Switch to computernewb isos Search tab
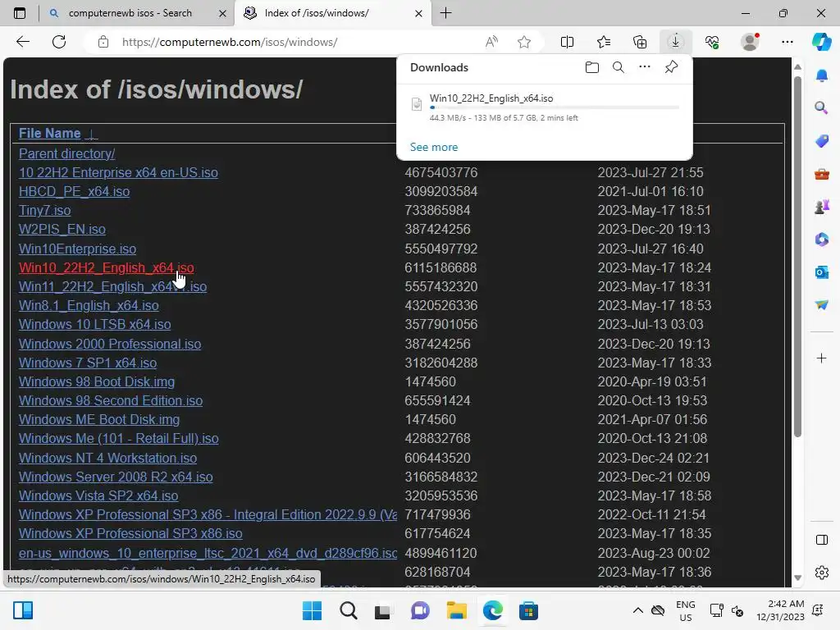This screenshot has width=840, height=630. [130, 13]
